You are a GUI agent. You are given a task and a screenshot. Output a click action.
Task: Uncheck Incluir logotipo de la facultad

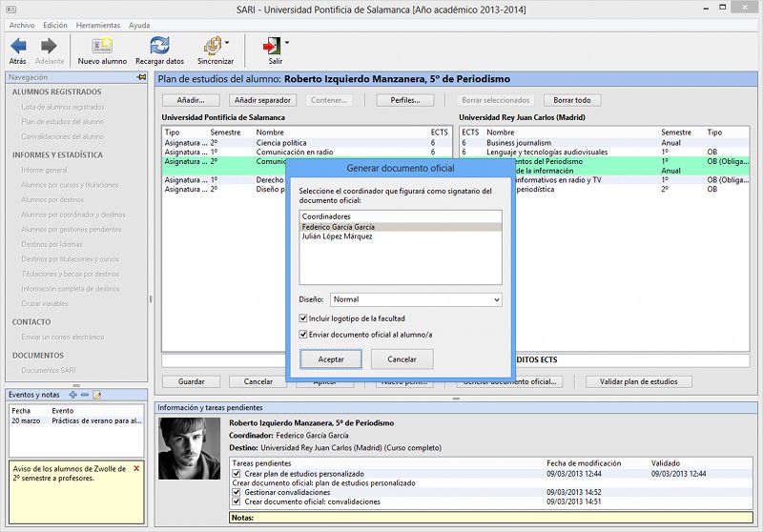(303, 317)
